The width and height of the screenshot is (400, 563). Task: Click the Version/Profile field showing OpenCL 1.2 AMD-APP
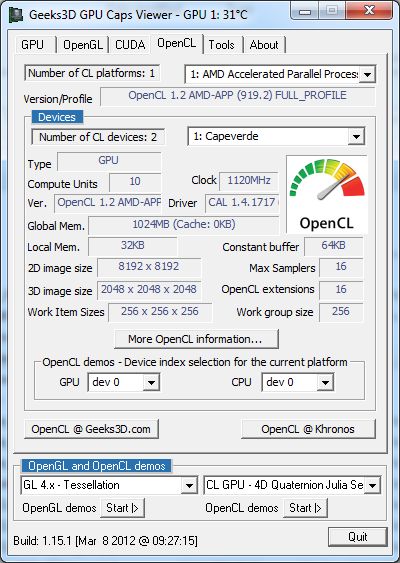click(x=237, y=96)
